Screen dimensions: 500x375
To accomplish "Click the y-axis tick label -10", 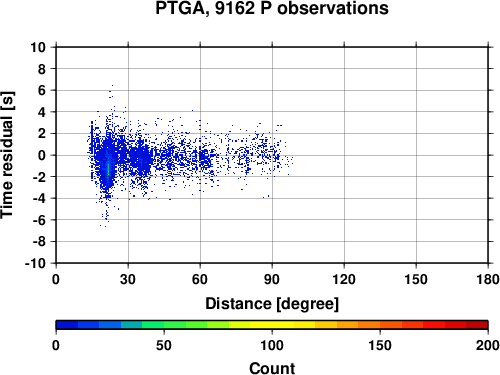I will pos(35,263).
